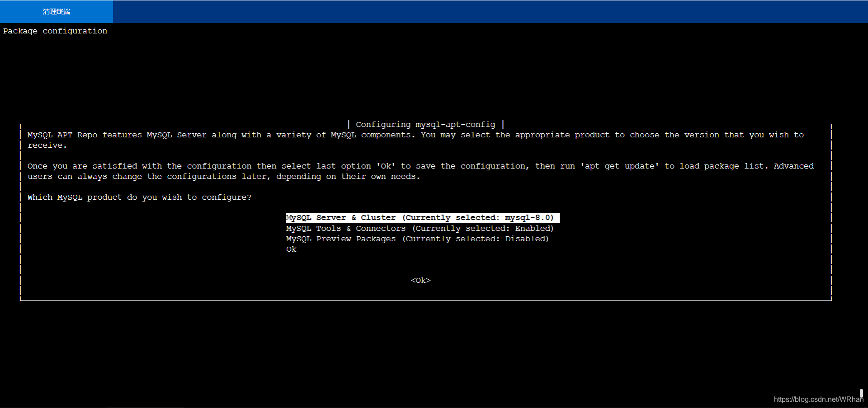Click the 'Configuring mysql-apt-config' dialog title
Screen dimensions: 868x408
[425, 124]
